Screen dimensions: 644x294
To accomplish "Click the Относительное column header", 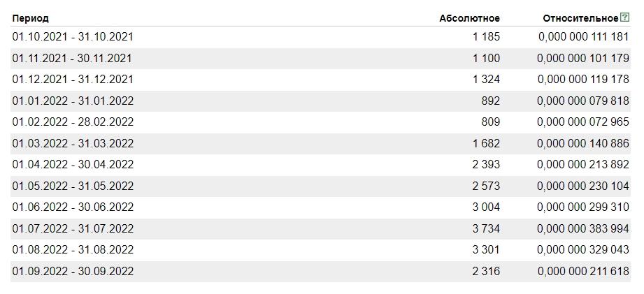I will point(580,19).
